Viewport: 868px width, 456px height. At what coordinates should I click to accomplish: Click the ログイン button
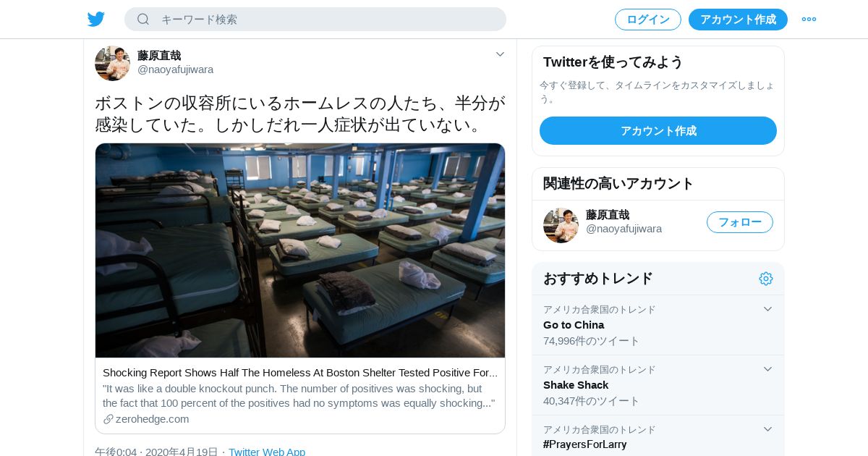tap(648, 20)
